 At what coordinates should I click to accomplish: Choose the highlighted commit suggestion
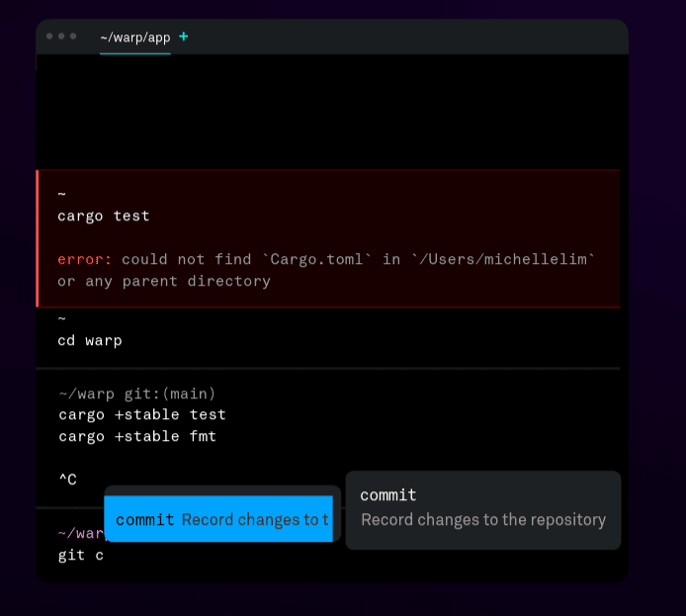click(x=218, y=519)
